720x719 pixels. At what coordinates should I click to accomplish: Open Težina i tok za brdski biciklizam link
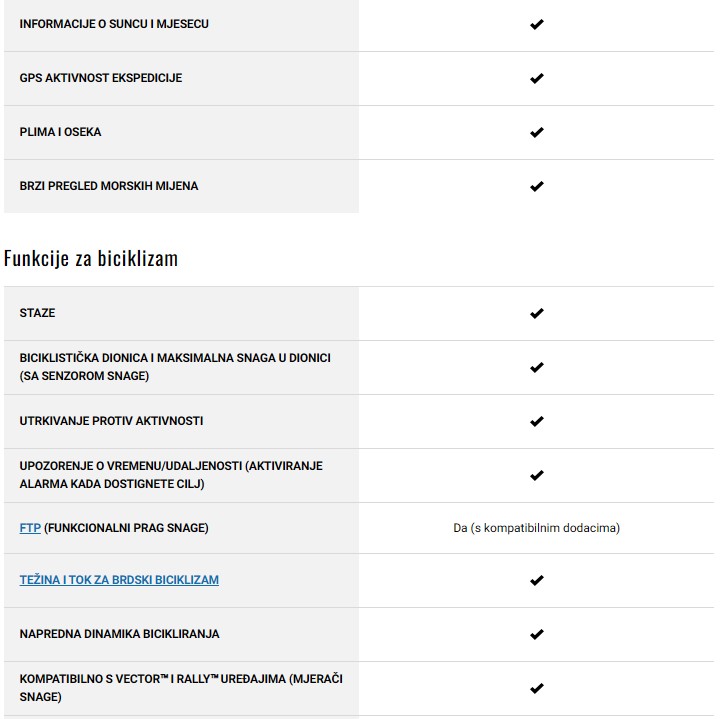[119, 580]
